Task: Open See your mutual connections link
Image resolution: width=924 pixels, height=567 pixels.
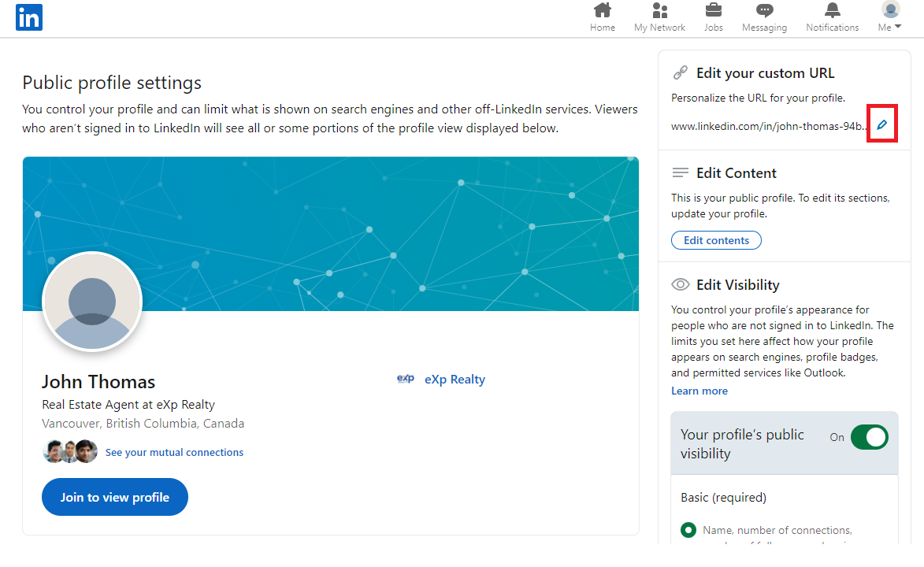Action: (174, 452)
